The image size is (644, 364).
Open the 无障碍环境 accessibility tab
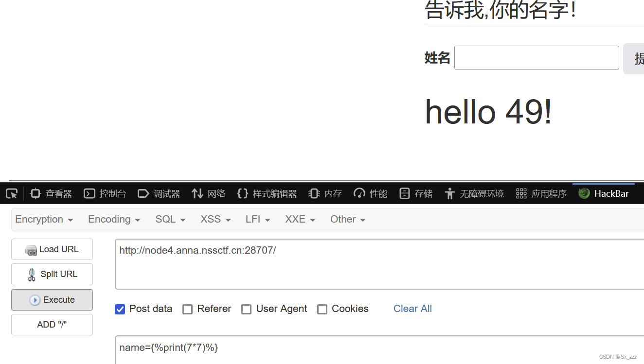pyautogui.click(x=474, y=193)
